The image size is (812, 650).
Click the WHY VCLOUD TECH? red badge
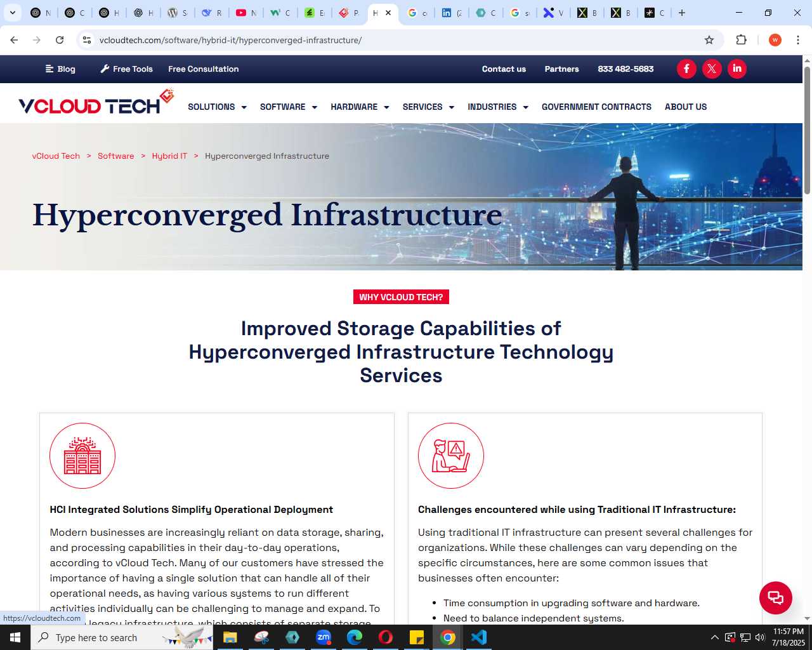[401, 297]
